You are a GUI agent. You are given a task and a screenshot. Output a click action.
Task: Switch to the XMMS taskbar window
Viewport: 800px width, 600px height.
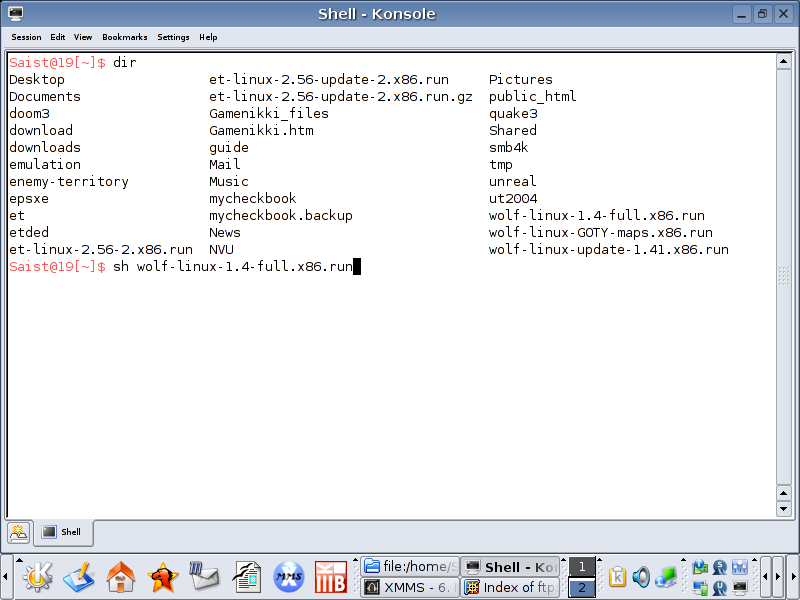point(409,588)
